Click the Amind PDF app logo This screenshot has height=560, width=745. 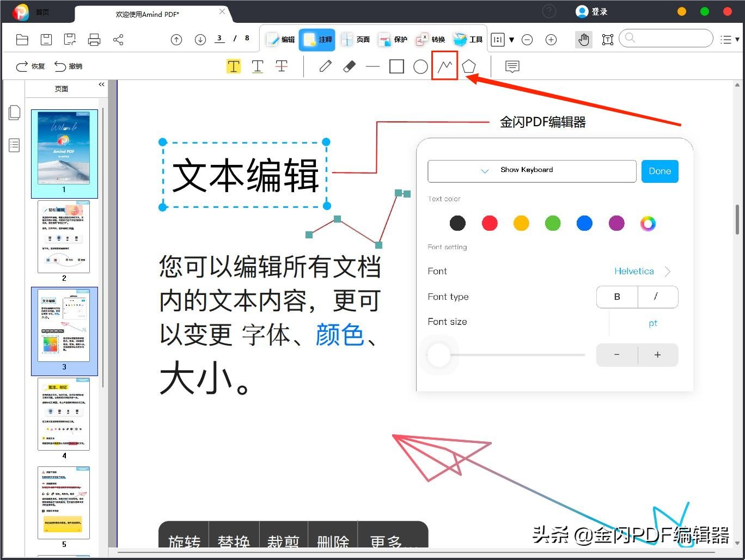pos(21,12)
